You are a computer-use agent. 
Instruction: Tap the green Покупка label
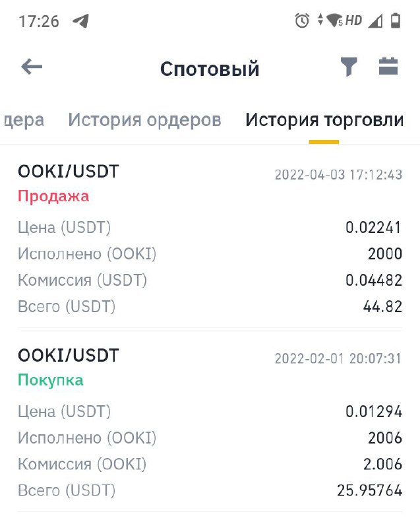tap(51, 380)
